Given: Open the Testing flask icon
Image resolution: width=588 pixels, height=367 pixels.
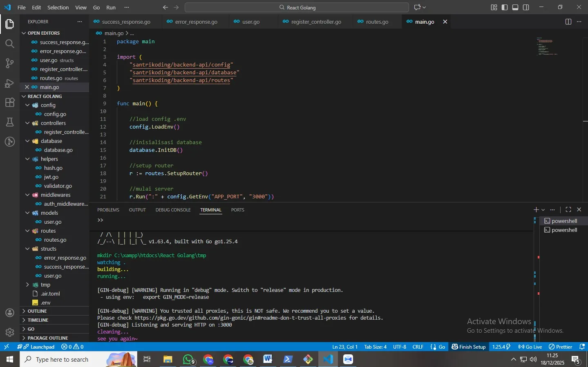Looking at the screenshot, I should point(10,122).
